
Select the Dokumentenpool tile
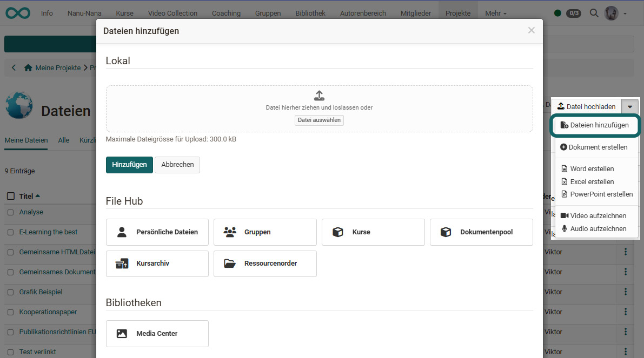pos(481,232)
